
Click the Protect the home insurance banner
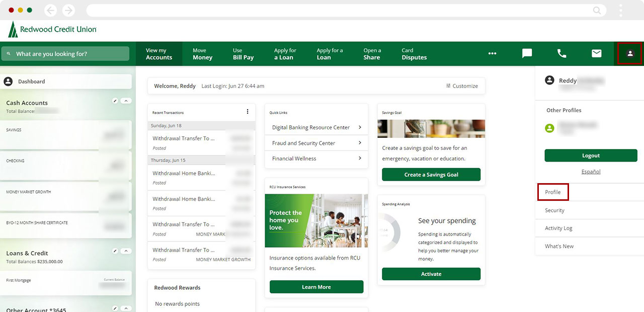(x=316, y=221)
